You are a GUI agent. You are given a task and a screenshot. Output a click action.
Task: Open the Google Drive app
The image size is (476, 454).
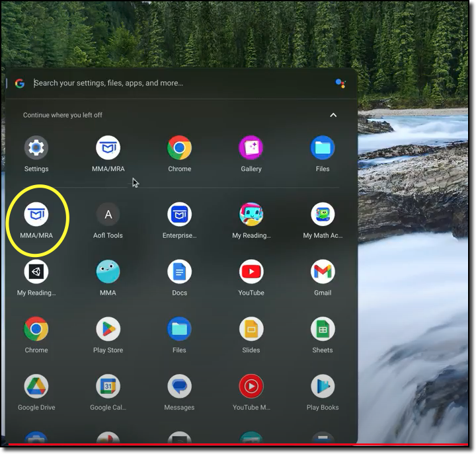[36, 387]
